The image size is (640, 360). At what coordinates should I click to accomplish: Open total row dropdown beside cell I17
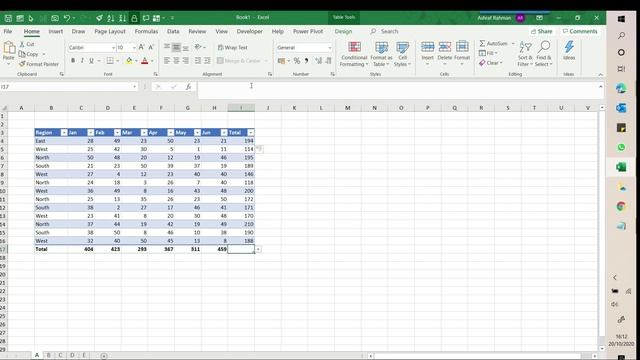coord(258,249)
